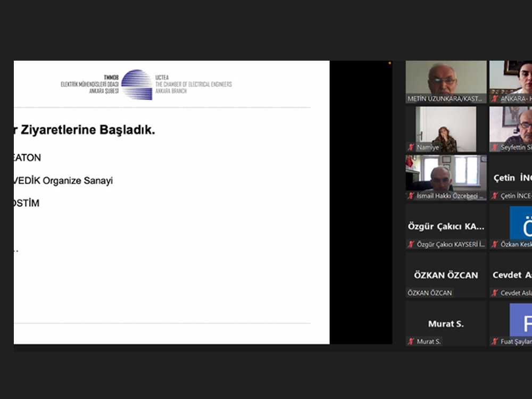Click muted microphone icon beside Cevdet Asla label
This screenshot has width=532, height=399.
coord(495,293)
